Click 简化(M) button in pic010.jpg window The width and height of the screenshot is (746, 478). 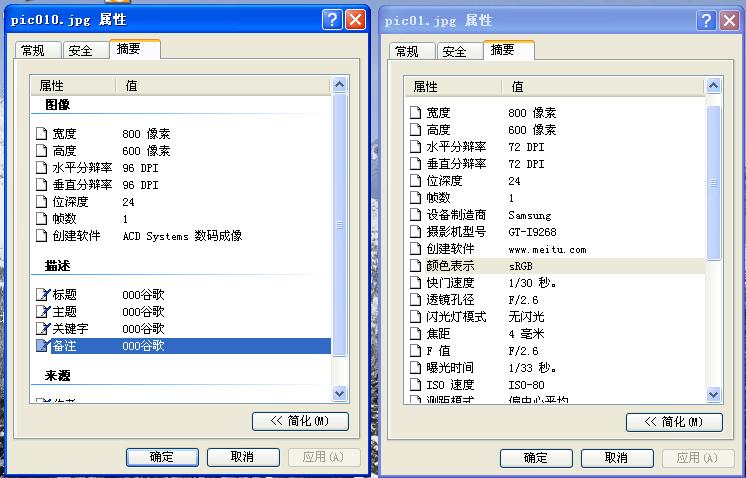[x=300, y=421]
